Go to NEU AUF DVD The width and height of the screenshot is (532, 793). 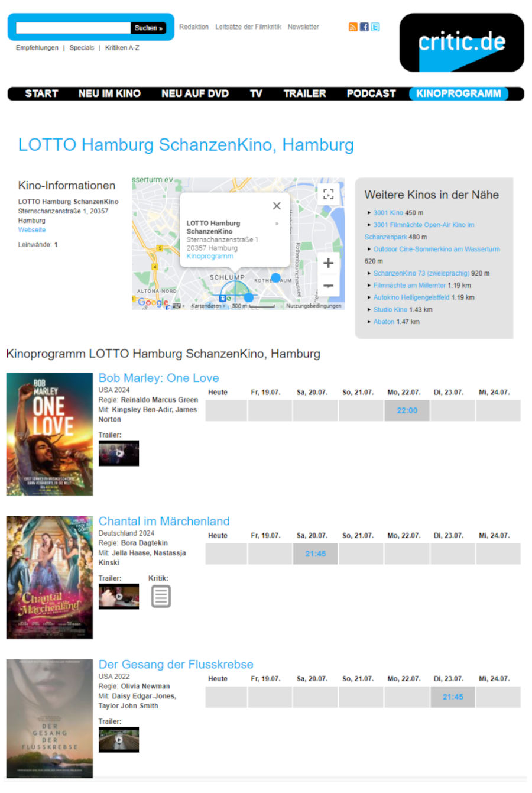[x=195, y=93]
